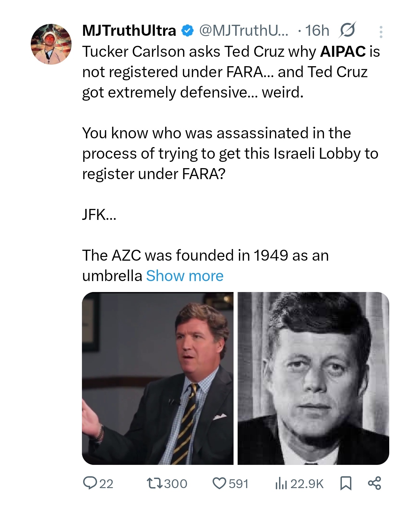Click the MJTruthUltra display name
This screenshot has height=516, width=420.
tap(129, 31)
